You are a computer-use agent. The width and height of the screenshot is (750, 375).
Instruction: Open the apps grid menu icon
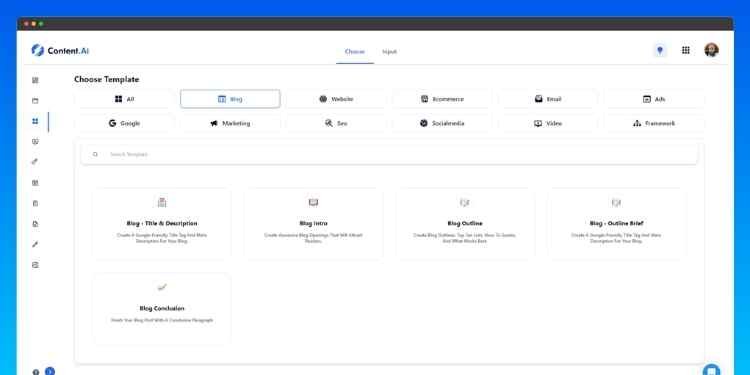(685, 50)
